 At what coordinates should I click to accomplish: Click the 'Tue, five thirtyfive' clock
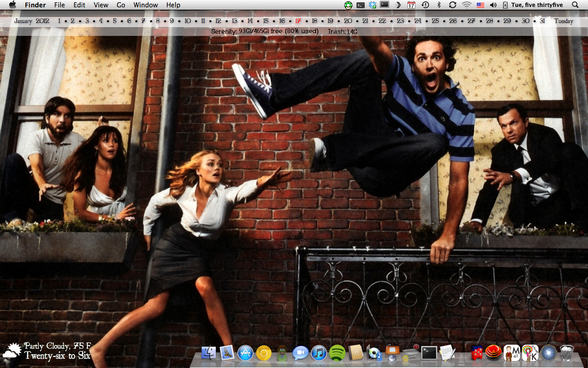[x=537, y=5]
